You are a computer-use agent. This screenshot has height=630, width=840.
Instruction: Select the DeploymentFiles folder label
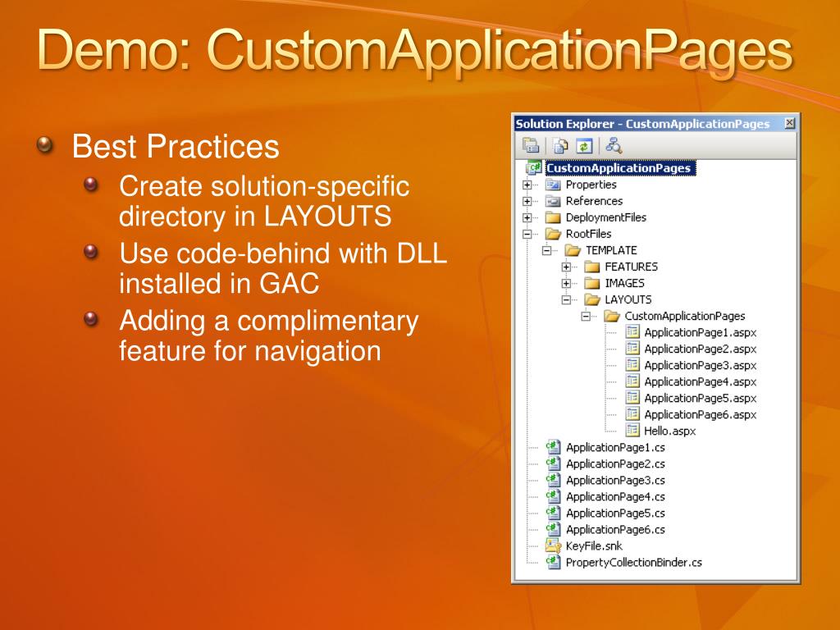[x=606, y=217]
